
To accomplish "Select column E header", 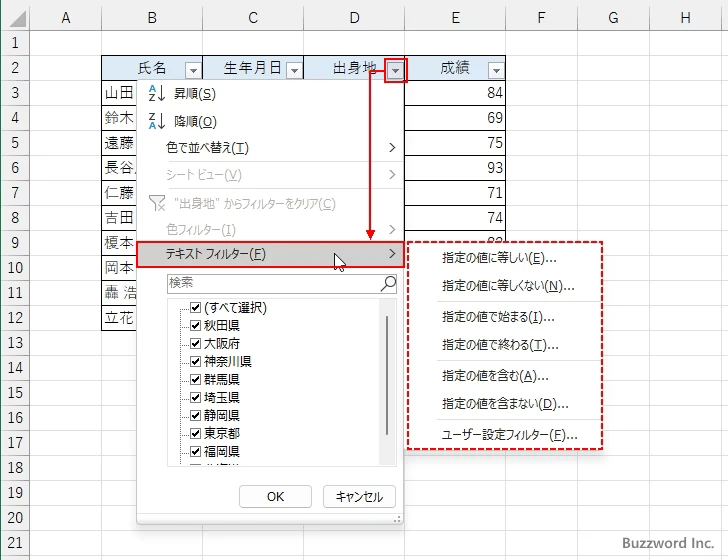I will [x=455, y=18].
